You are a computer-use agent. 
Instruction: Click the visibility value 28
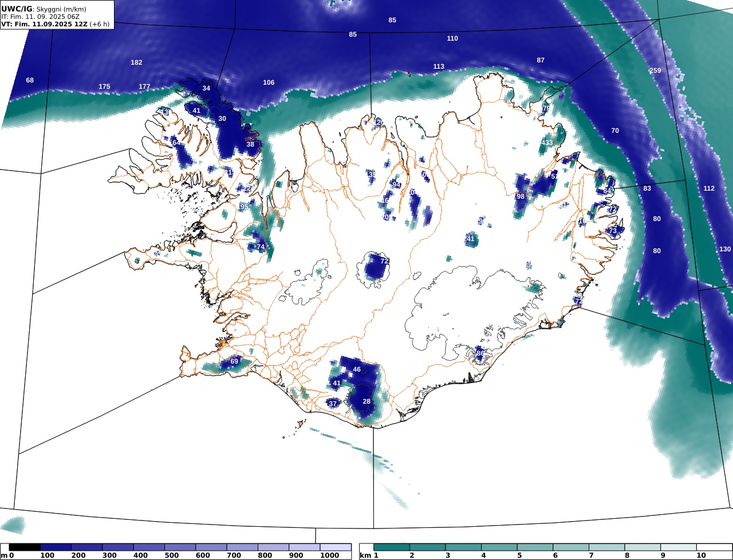[x=366, y=401]
